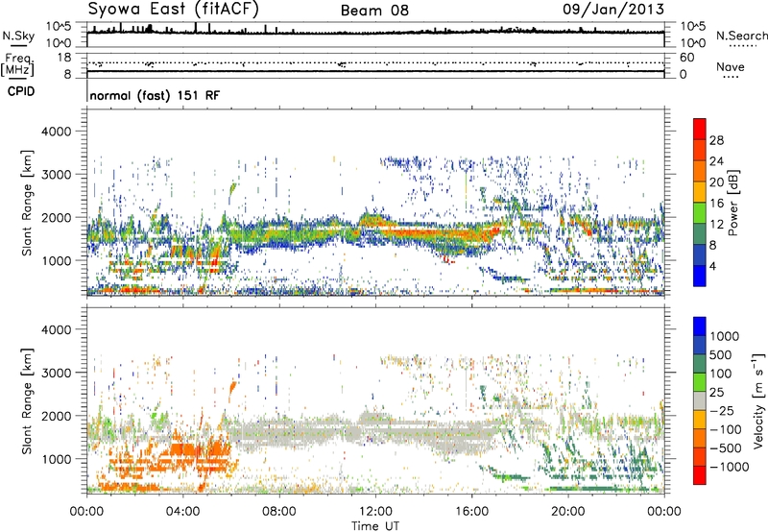Click the '-1000' tick on velocity colorbar

pyautogui.click(x=730, y=467)
